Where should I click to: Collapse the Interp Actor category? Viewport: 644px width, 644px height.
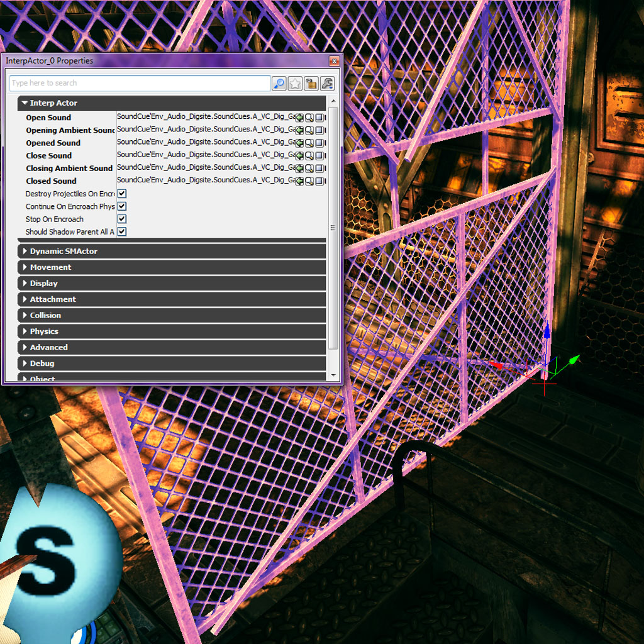[x=25, y=103]
